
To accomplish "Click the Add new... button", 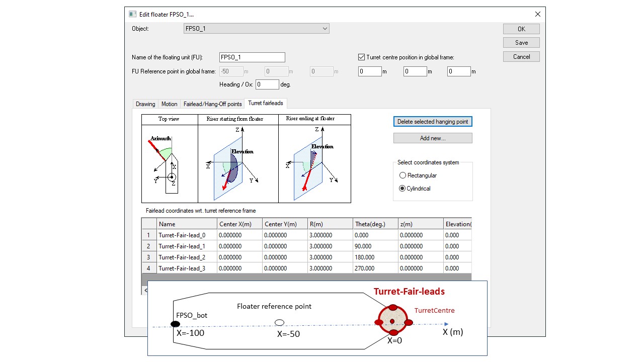I will [433, 138].
